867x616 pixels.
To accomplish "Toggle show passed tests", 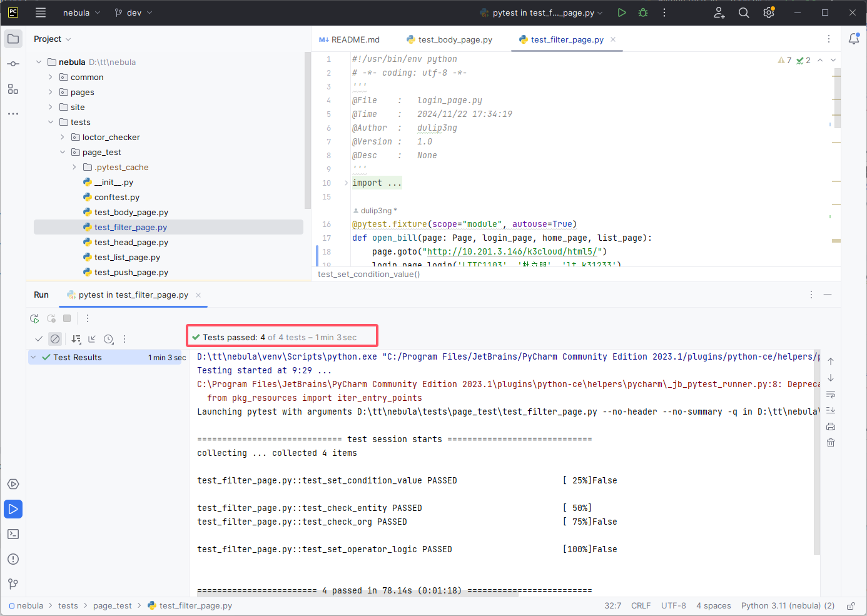I will click(39, 339).
